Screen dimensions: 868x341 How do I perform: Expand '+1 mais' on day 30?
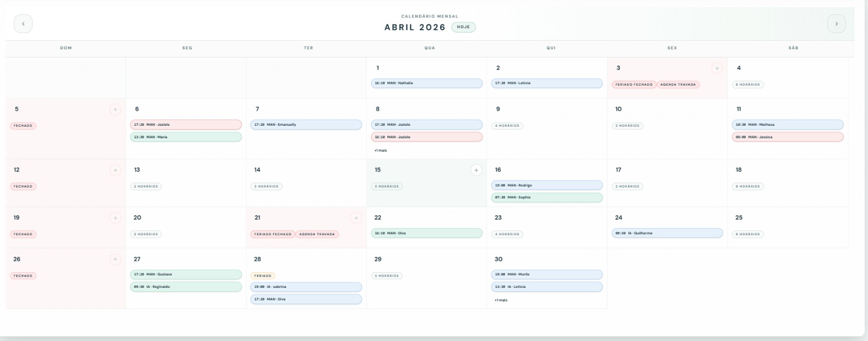501,300
